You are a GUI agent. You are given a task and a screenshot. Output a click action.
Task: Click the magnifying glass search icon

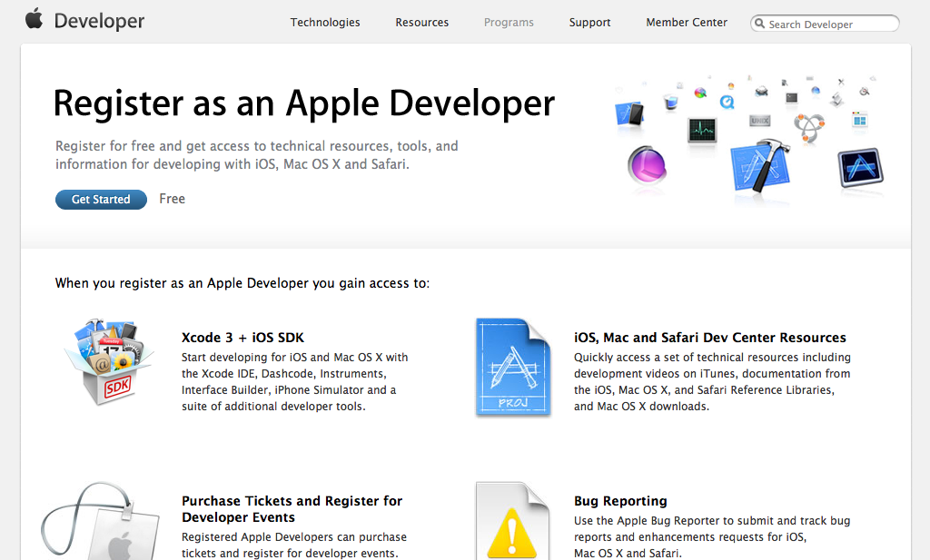click(x=760, y=24)
